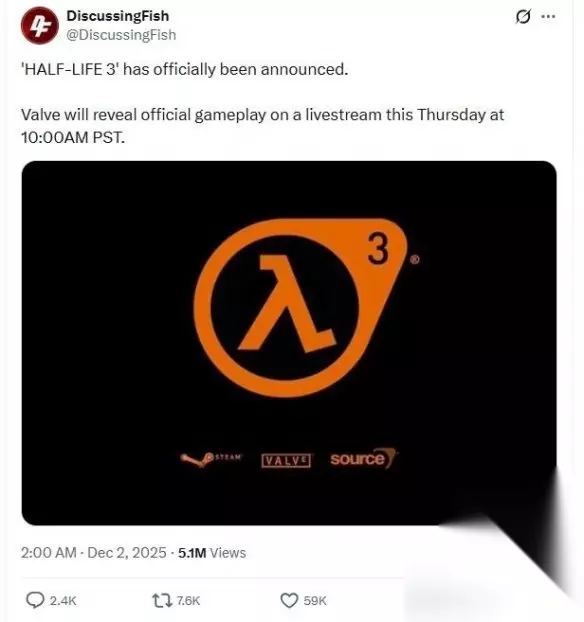Click the 7.6K repost count
The height and width of the screenshot is (622, 584).
(188, 601)
